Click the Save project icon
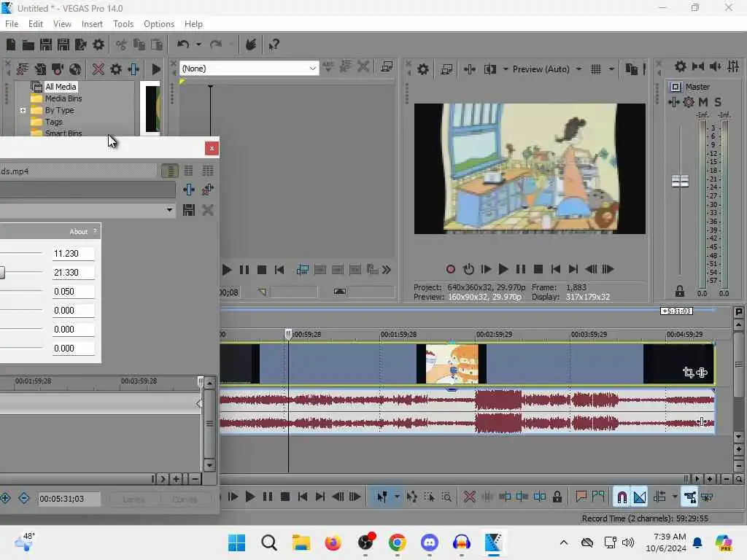The width and height of the screenshot is (747, 560). pos(46,44)
